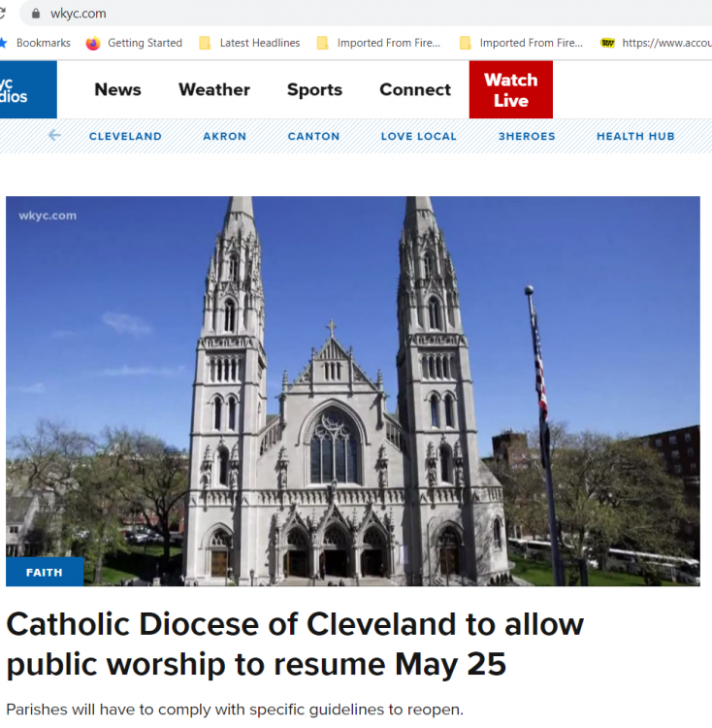Image resolution: width=712 pixels, height=728 pixels.
Task: Visit the Health Hub section
Action: (x=635, y=137)
